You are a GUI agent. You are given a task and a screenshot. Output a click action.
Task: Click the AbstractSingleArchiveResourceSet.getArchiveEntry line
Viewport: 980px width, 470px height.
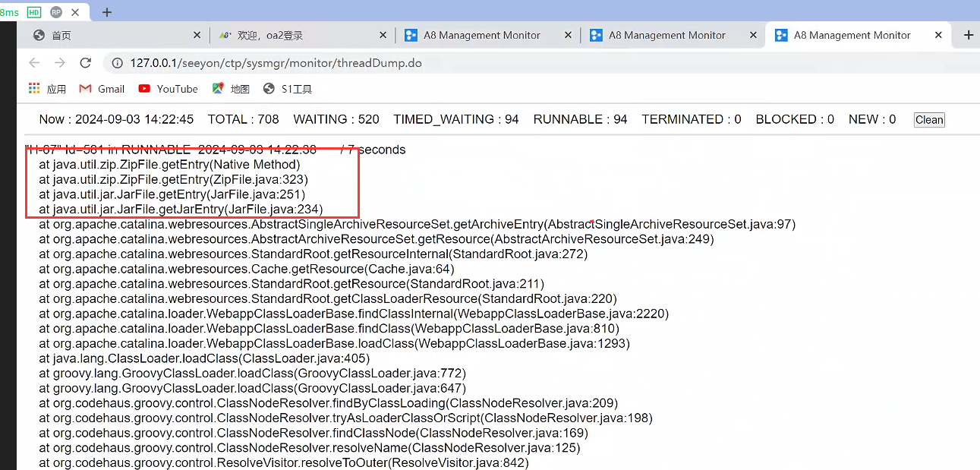click(x=417, y=224)
